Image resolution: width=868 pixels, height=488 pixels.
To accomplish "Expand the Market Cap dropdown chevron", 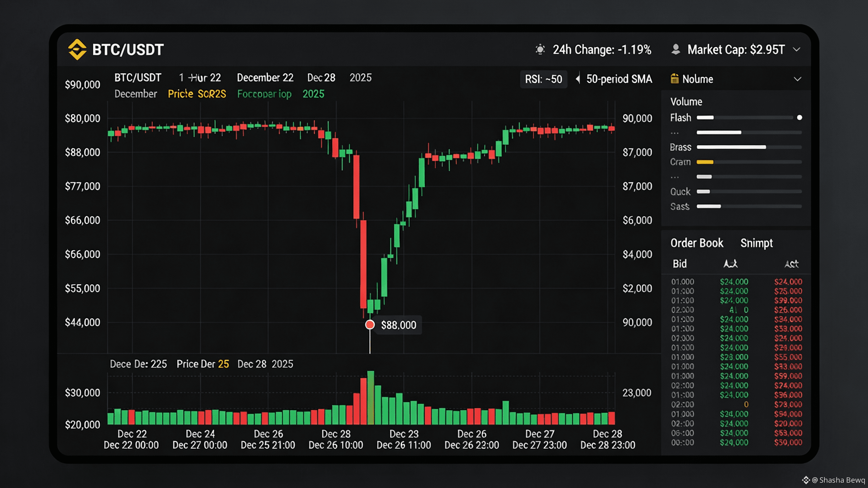I will (797, 50).
